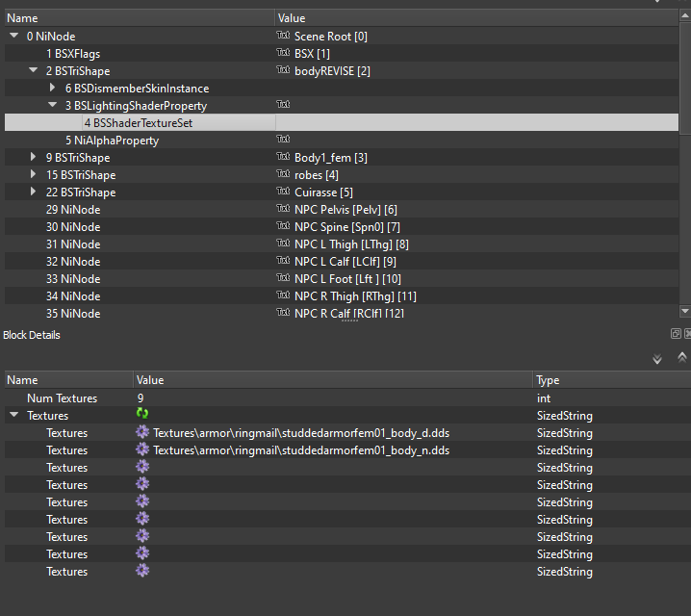Click the Txt icon beside NPC L Thigh [LThg] [8]
The image size is (691, 616).
(x=283, y=243)
